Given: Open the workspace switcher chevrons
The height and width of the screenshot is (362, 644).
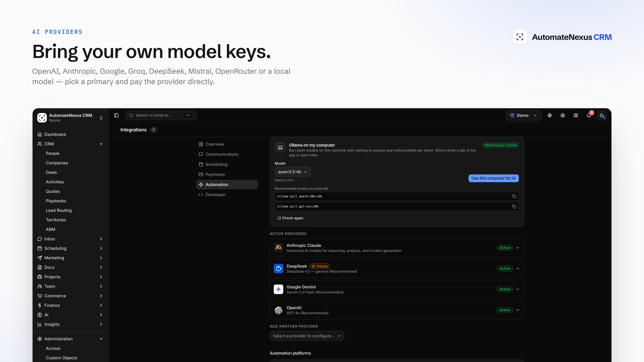Looking at the screenshot, I should (101, 118).
